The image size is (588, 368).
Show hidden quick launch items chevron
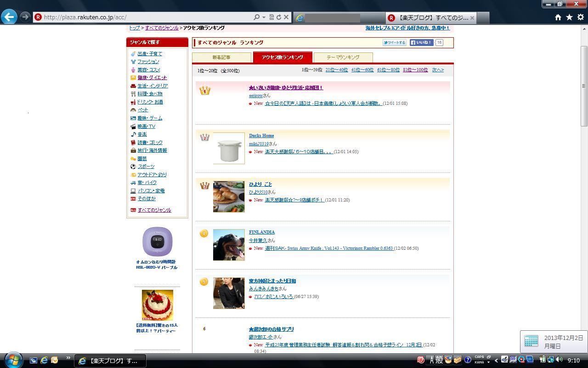coord(68,358)
